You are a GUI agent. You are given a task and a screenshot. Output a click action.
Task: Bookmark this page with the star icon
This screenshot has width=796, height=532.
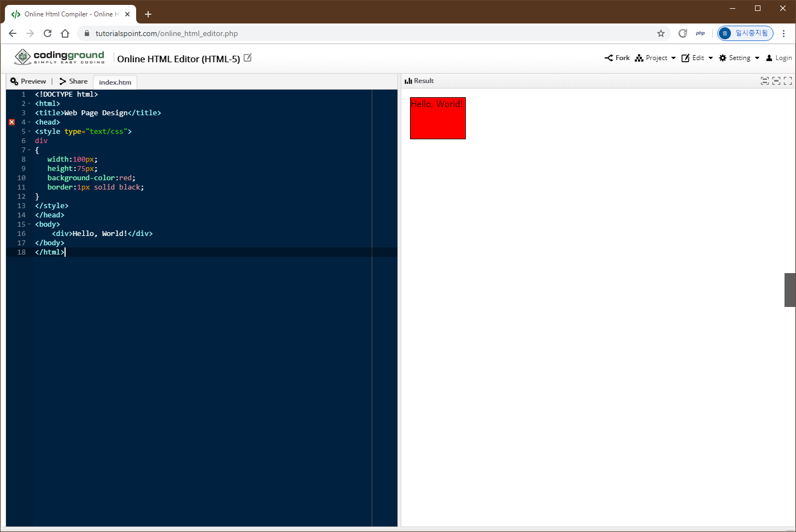point(661,33)
